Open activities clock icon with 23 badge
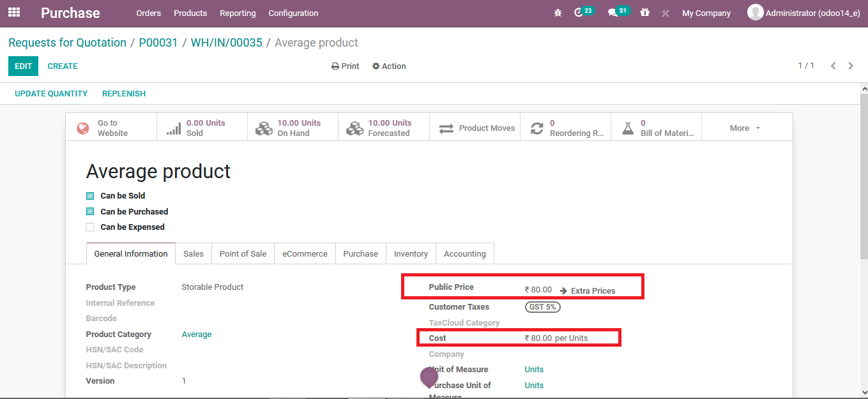This screenshot has width=868, height=399. point(584,12)
